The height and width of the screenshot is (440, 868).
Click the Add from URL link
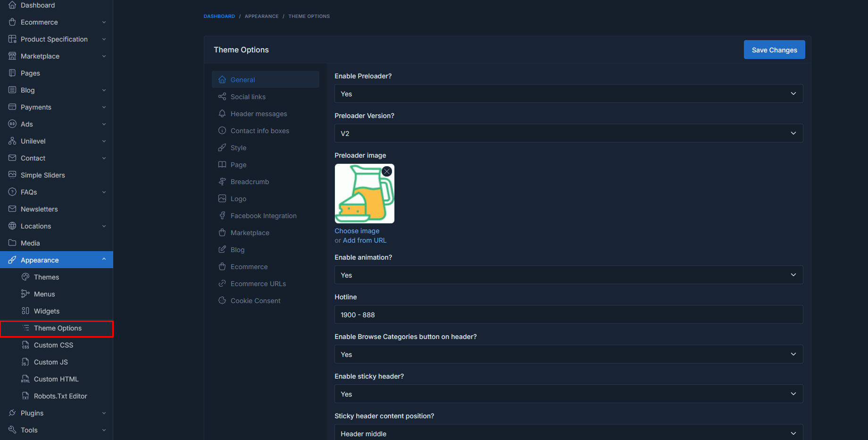coord(364,240)
